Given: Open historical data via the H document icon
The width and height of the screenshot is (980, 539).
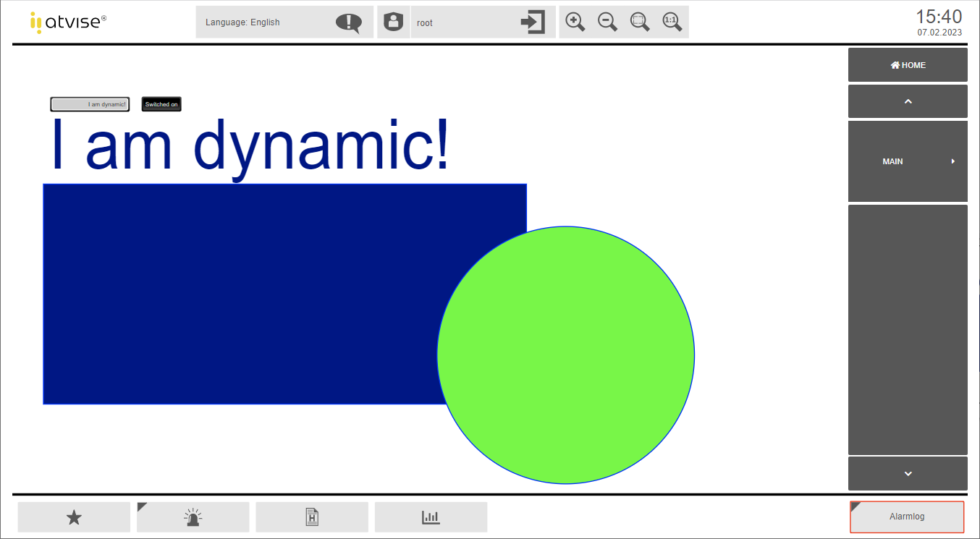Looking at the screenshot, I should (x=311, y=517).
